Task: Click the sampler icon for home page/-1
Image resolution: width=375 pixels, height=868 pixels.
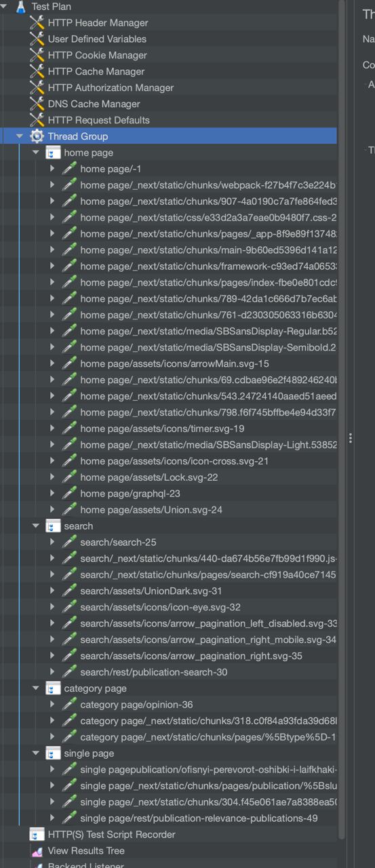Action: 69,169
